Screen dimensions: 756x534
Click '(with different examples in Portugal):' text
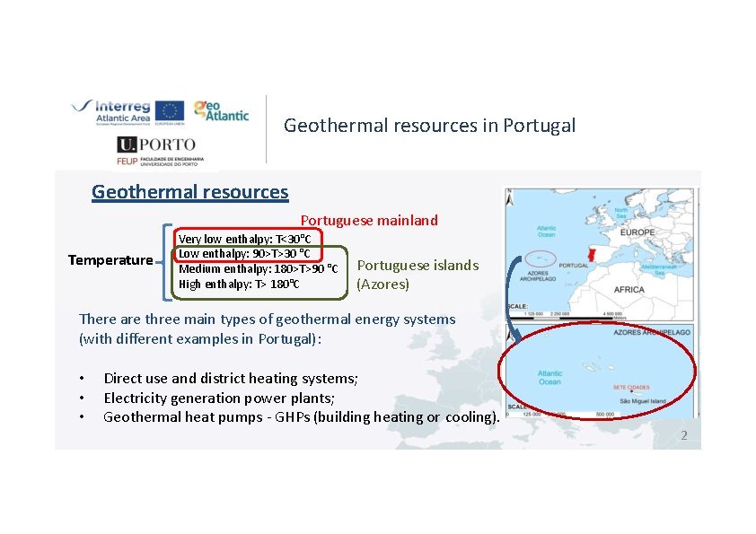click(200, 339)
